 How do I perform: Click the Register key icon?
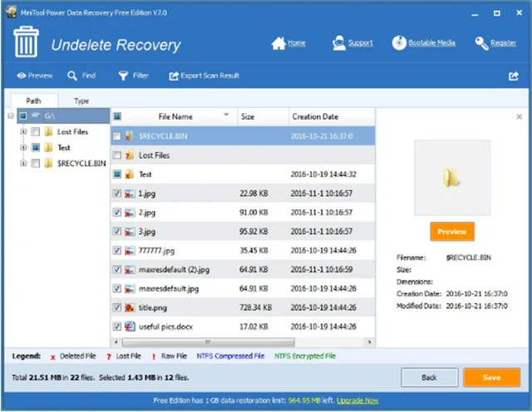coord(481,43)
